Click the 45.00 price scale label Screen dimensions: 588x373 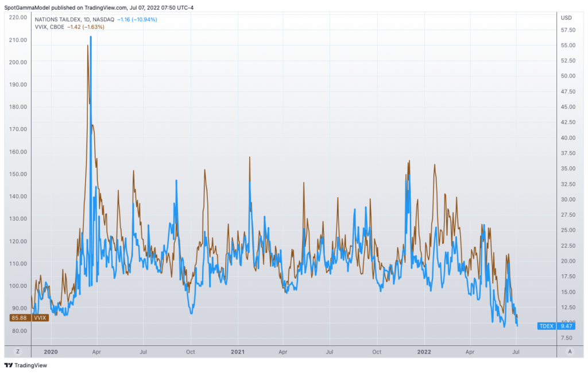[x=568, y=107]
